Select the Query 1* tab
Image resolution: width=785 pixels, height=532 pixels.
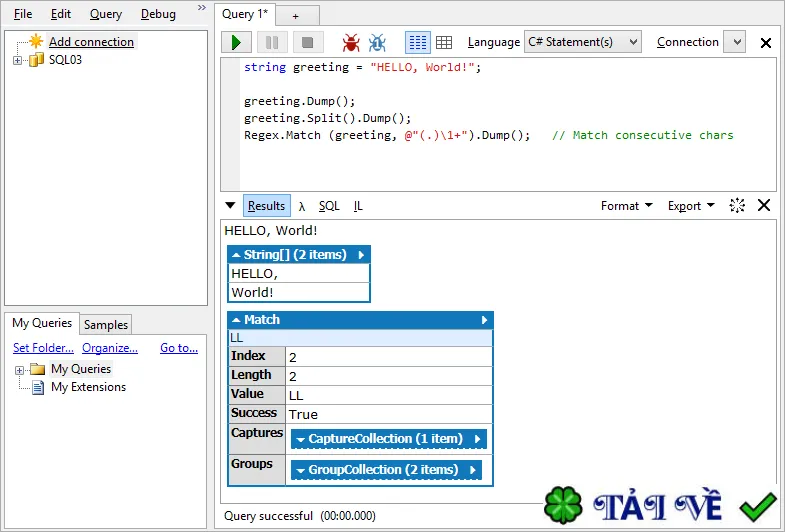[245, 14]
